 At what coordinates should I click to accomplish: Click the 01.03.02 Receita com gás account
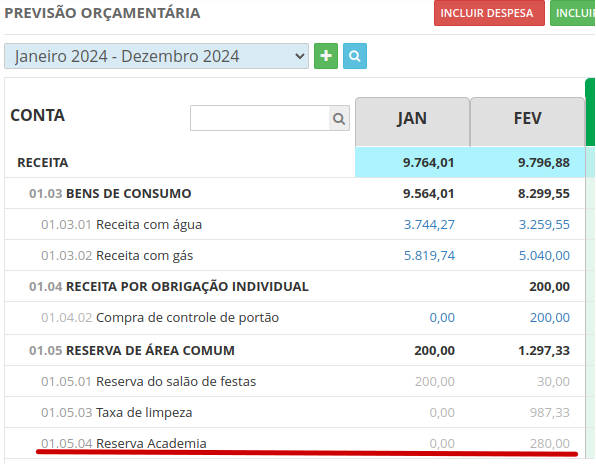[x=117, y=256]
